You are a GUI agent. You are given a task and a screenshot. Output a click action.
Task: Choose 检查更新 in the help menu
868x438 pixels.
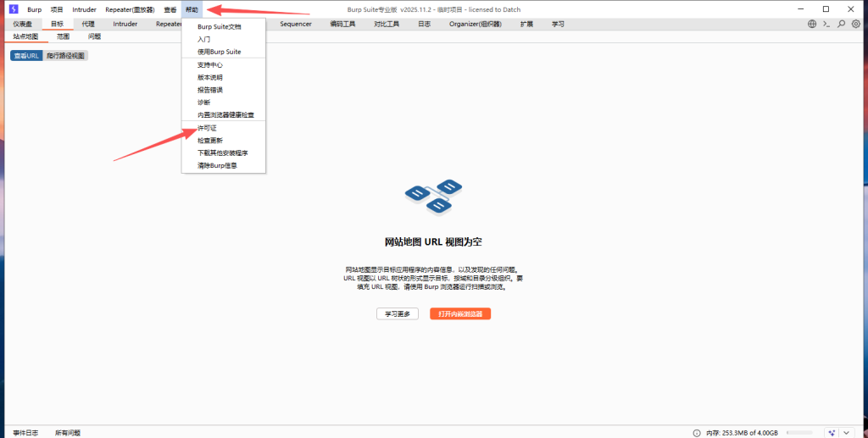pyautogui.click(x=210, y=141)
